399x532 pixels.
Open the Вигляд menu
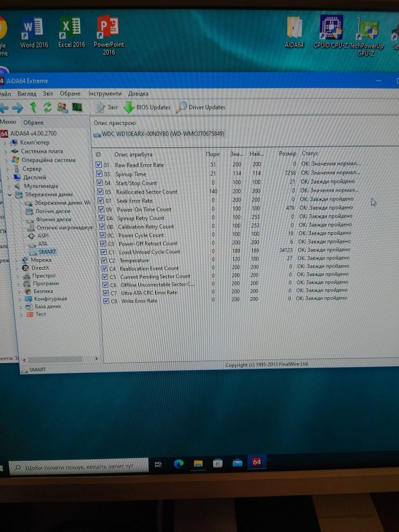pos(27,93)
